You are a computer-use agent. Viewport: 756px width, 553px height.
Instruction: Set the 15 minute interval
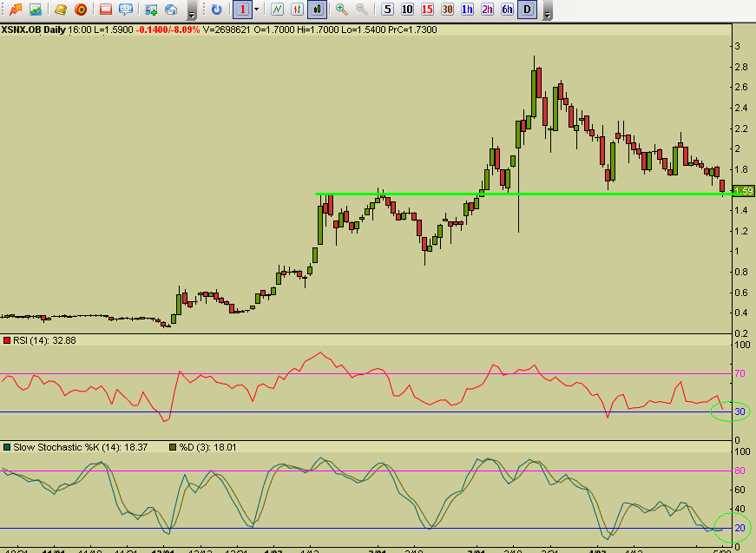pyautogui.click(x=427, y=10)
